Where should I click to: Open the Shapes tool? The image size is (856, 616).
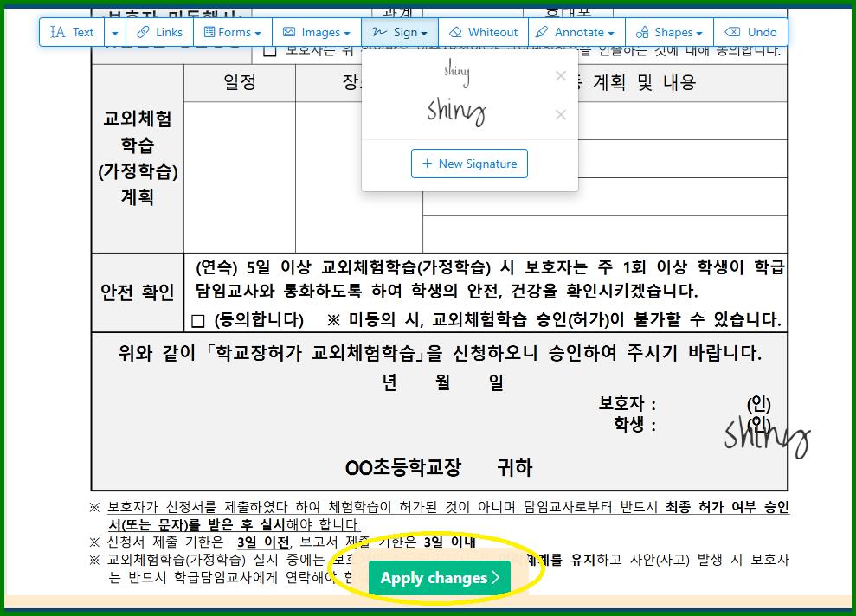pos(669,32)
